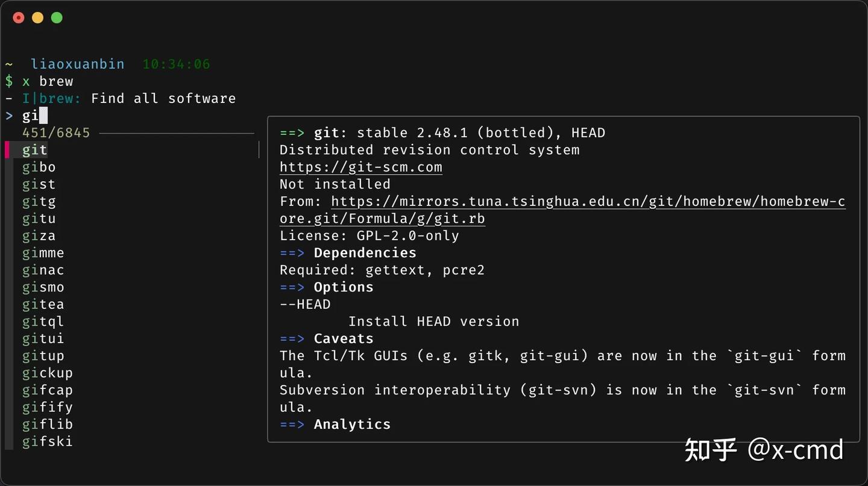Select the gibo entry

click(39, 167)
